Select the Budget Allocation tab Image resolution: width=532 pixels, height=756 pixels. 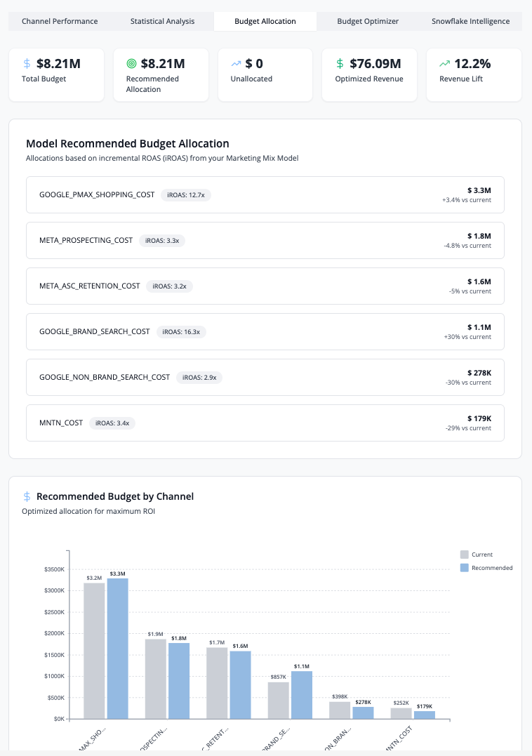pyautogui.click(x=265, y=21)
